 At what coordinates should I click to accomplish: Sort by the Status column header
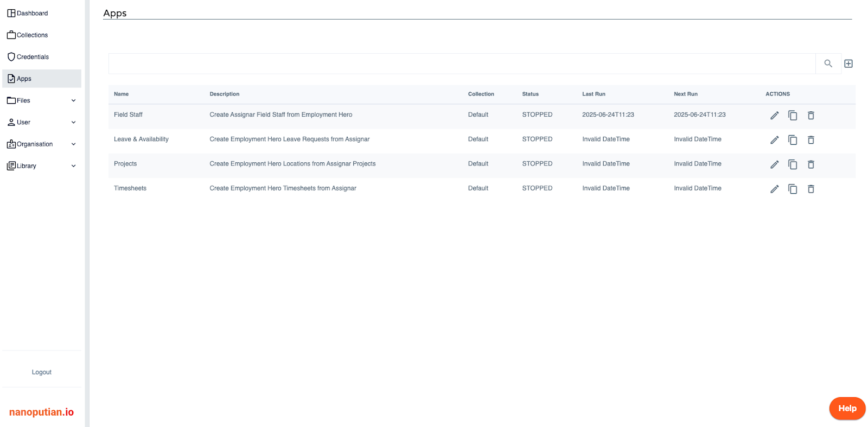tap(531, 94)
